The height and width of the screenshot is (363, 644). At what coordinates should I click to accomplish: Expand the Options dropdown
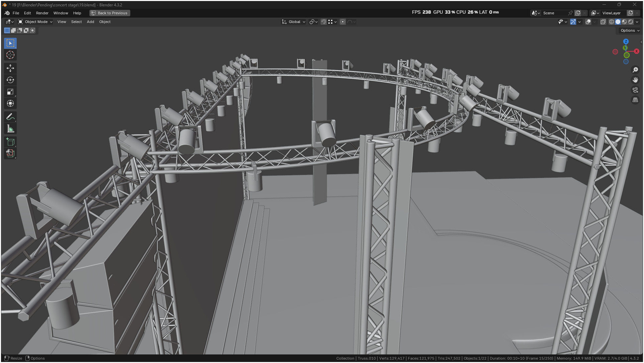click(x=630, y=30)
